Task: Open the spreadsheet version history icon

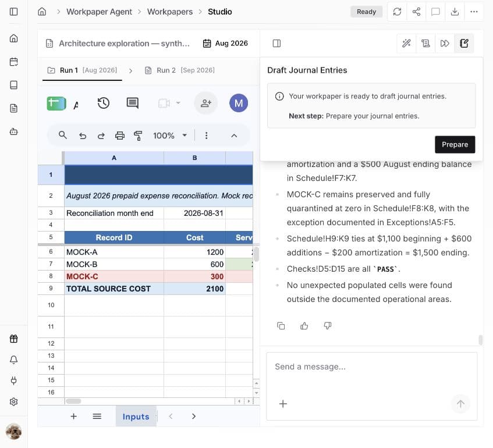Action: (104, 103)
